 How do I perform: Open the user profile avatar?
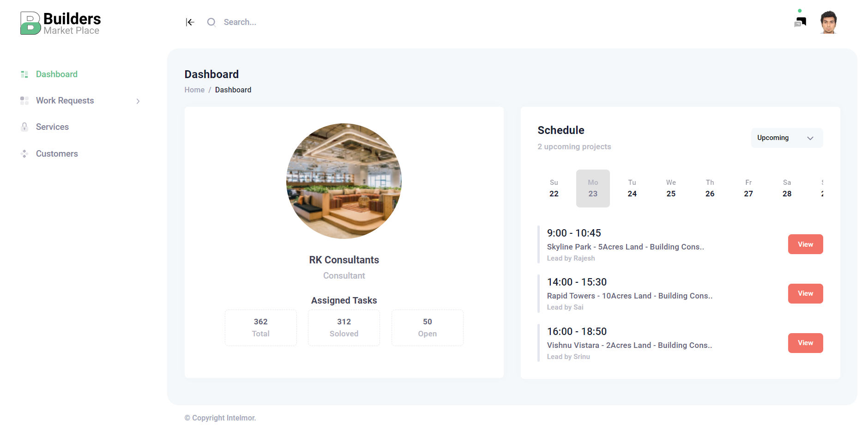point(828,22)
